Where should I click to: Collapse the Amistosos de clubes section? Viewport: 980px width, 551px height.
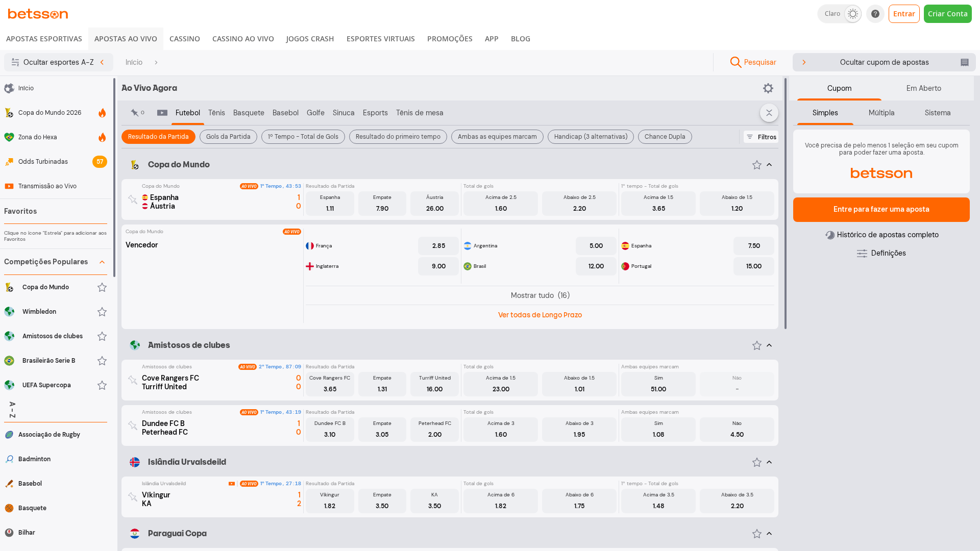(769, 345)
